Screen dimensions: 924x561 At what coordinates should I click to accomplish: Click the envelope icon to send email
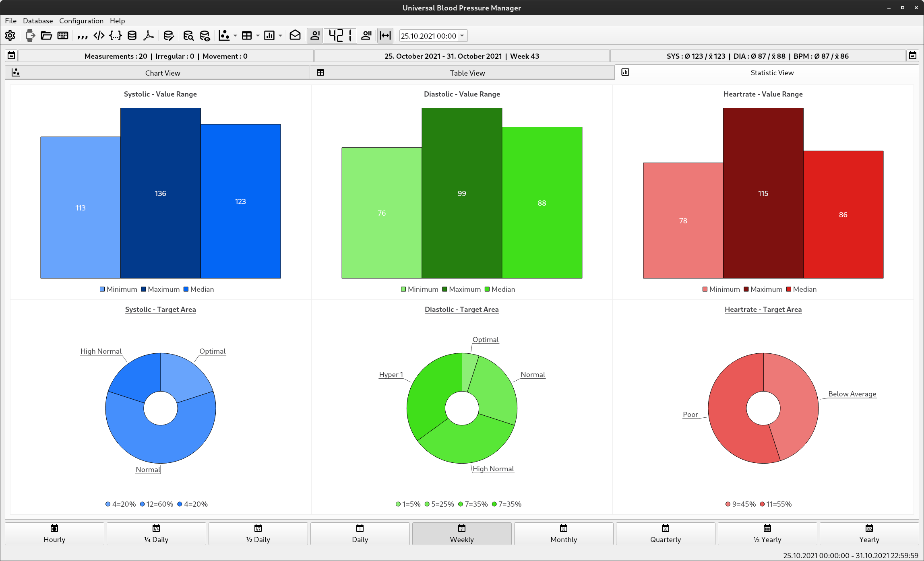point(295,35)
